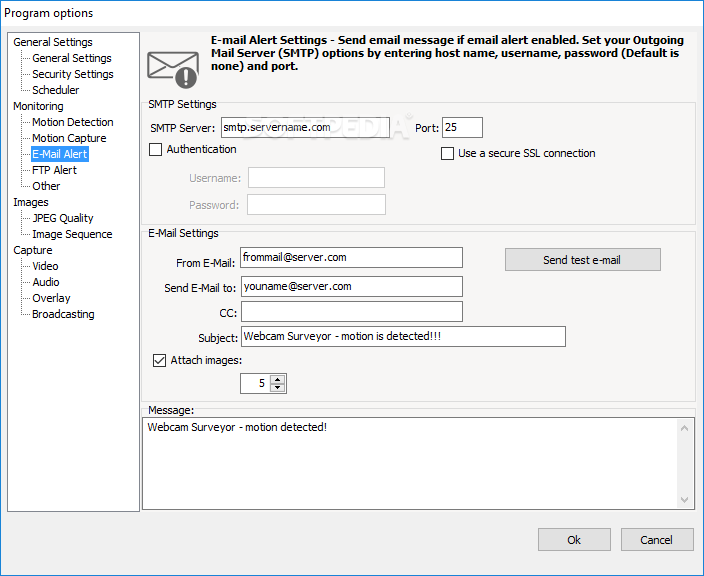Viewport: 704px width, 576px height.
Task: Click the Message box scroll up arrow
Action: tap(685, 428)
